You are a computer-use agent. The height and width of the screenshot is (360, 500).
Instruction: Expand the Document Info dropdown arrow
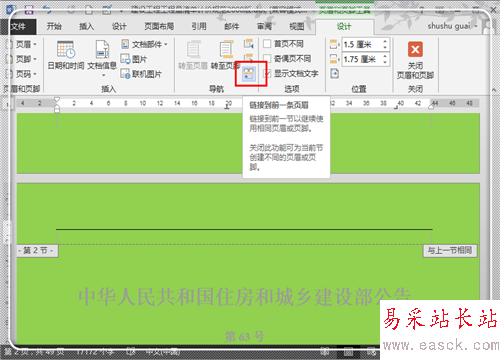click(103, 75)
